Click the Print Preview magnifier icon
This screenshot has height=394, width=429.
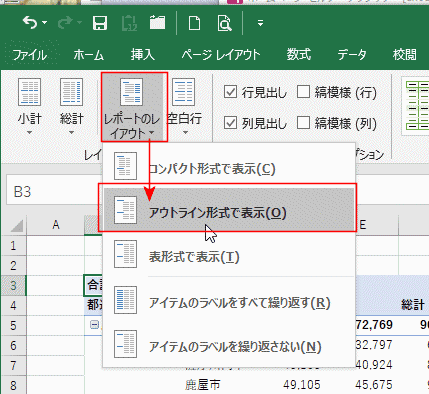point(224,23)
